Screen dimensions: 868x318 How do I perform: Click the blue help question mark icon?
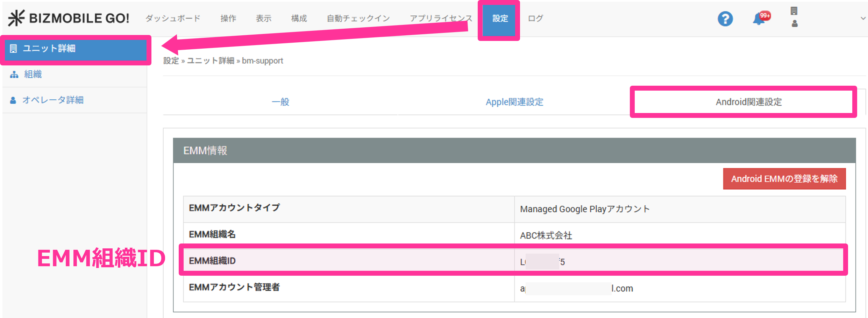tap(725, 19)
